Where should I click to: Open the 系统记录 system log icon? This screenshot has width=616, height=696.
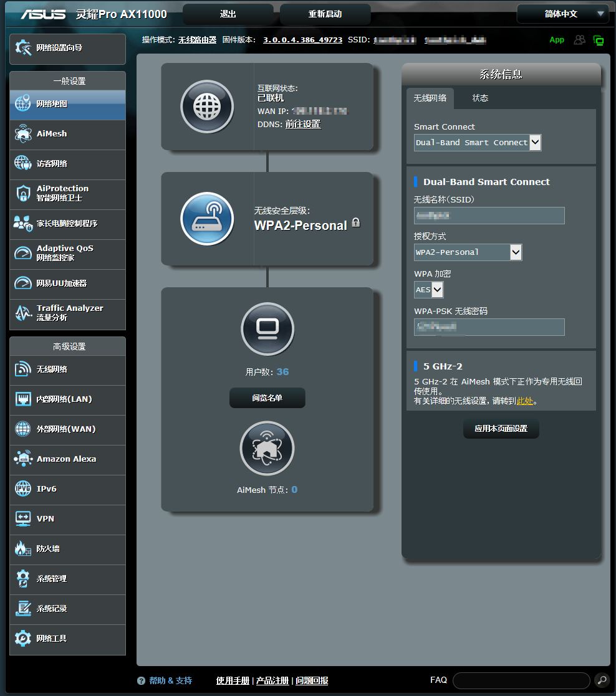[x=23, y=609]
